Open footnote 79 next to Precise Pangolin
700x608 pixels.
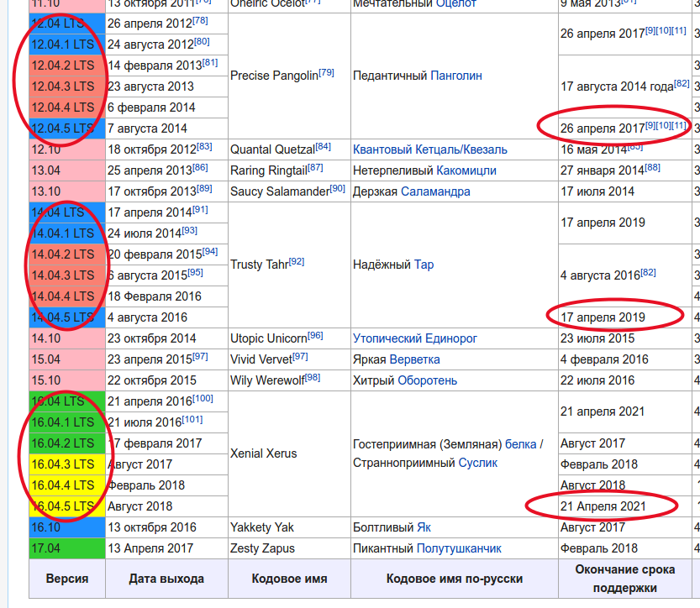pyautogui.click(x=326, y=72)
